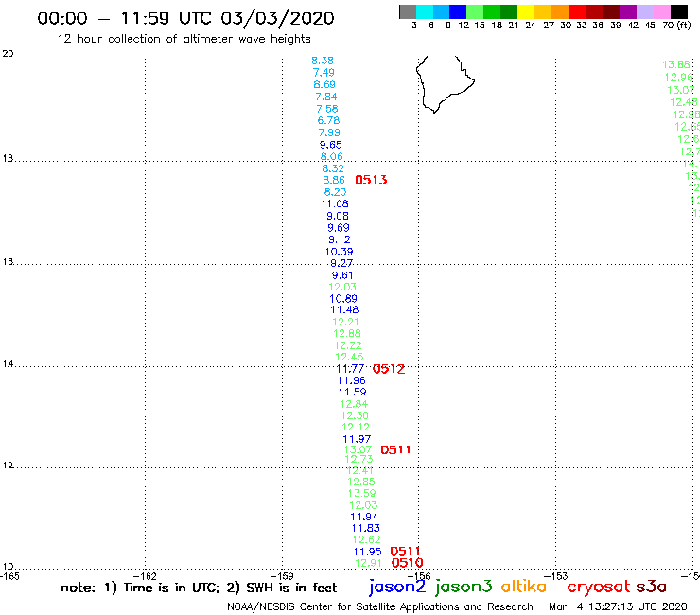Select the dark blue legend swatch
Viewport: 700px width, 615px height.
458,11
